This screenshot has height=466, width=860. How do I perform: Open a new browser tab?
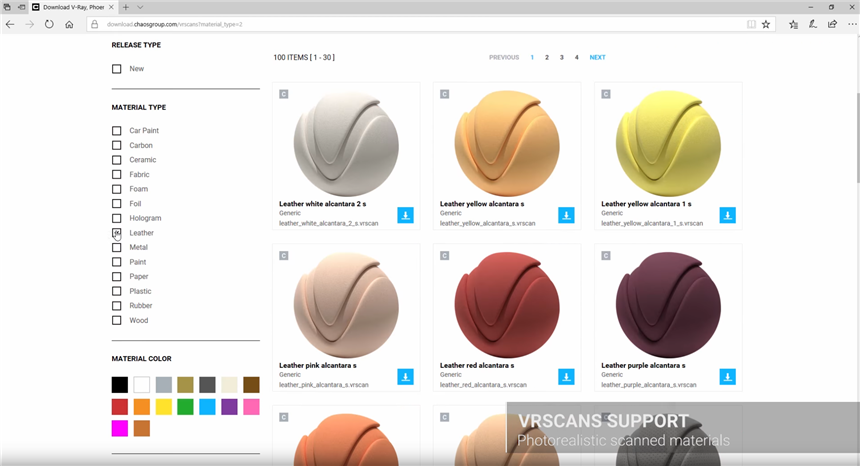pos(126,7)
